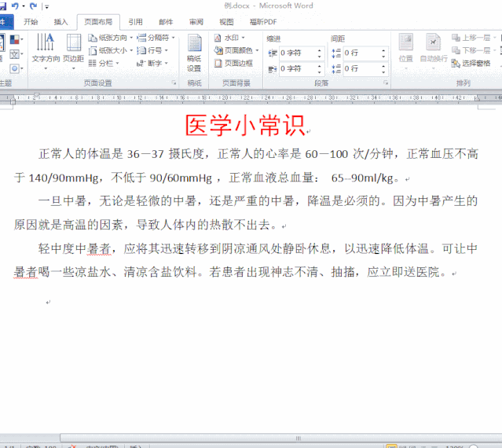Click the 文件 file tab
Image resolution: width=502 pixels, height=448 pixels.
(x=6, y=22)
